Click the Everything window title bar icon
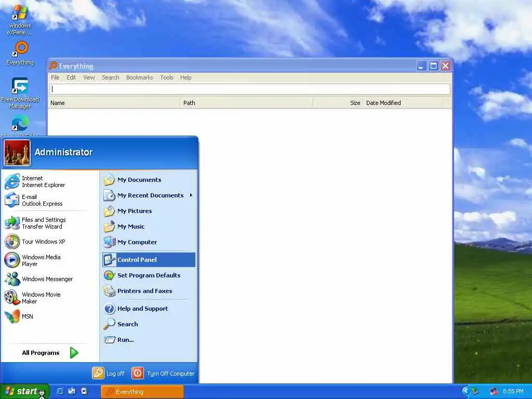This screenshot has height=399, width=532. pyautogui.click(x=54, y=65)
